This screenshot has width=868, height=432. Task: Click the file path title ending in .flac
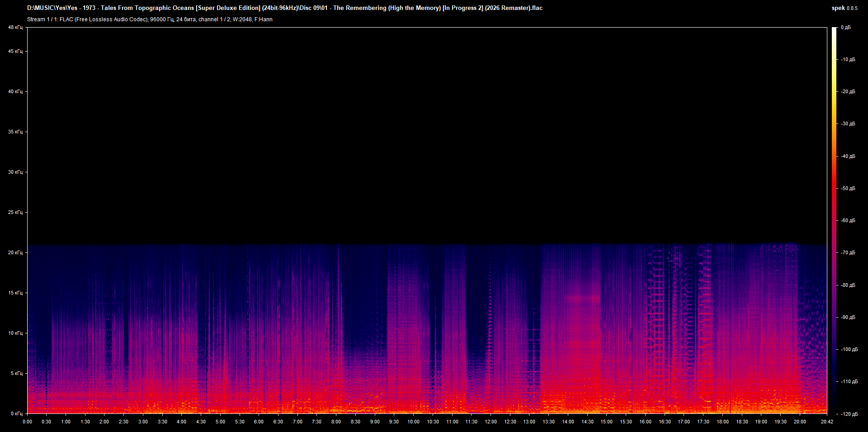point(285,8)
